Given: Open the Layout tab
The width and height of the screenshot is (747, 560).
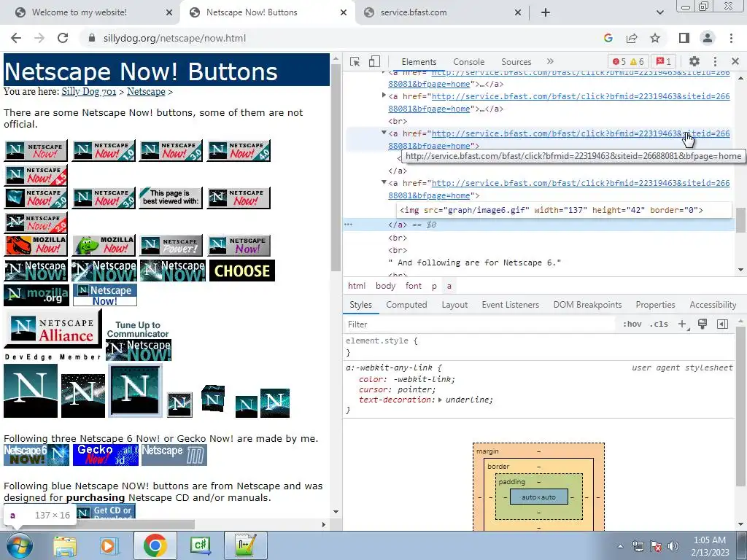Looking at the screenshot, I should coord(454,305).
